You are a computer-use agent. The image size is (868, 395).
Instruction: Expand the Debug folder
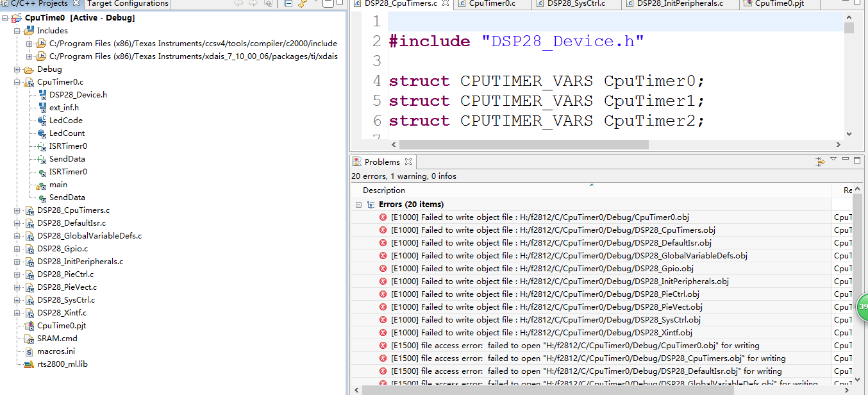[x=17, y=69]
